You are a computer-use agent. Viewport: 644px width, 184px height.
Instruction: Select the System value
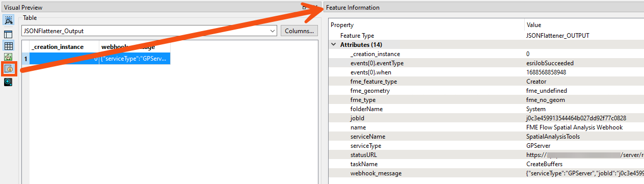point(536,109)
